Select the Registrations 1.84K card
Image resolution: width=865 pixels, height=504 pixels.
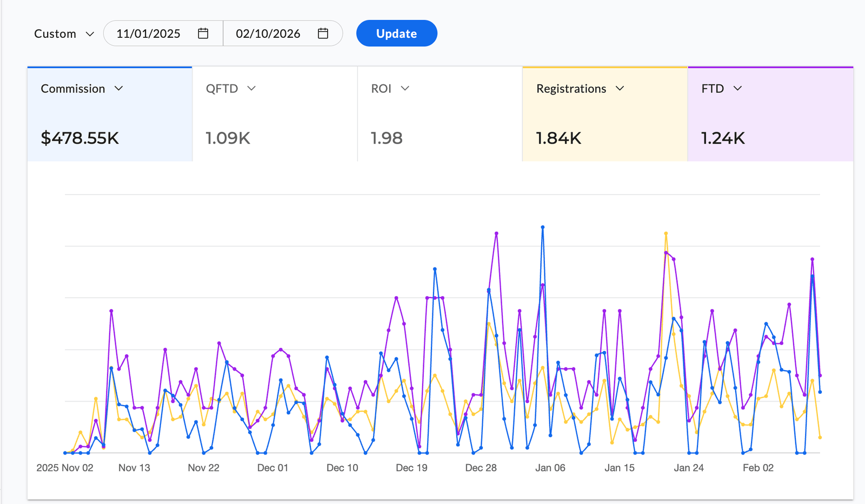pos(605,114)
